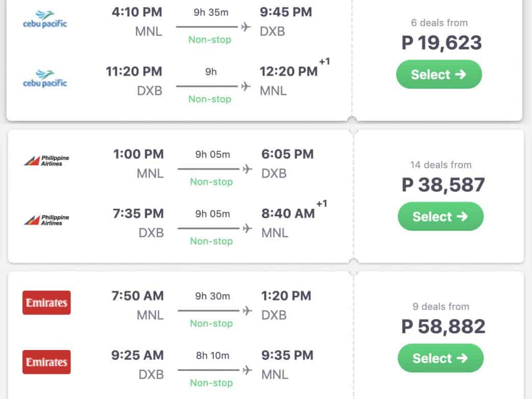
Task: Click Emirates logo on 7:50 AM flight
Action: pyautogui.click(x=46, y=303)
